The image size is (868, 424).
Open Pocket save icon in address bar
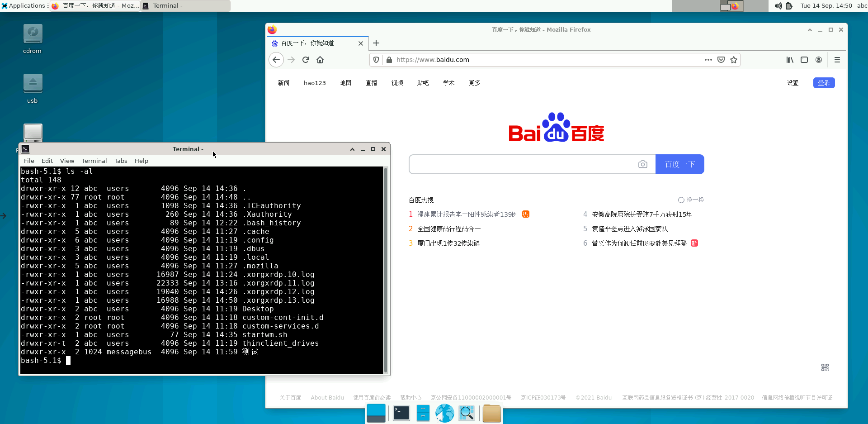[721, 59]
